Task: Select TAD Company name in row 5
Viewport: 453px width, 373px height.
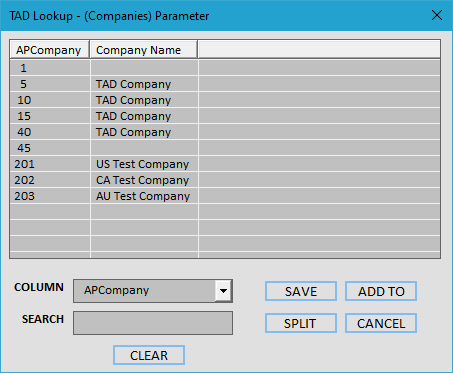Action: click(x=144, y=84)
